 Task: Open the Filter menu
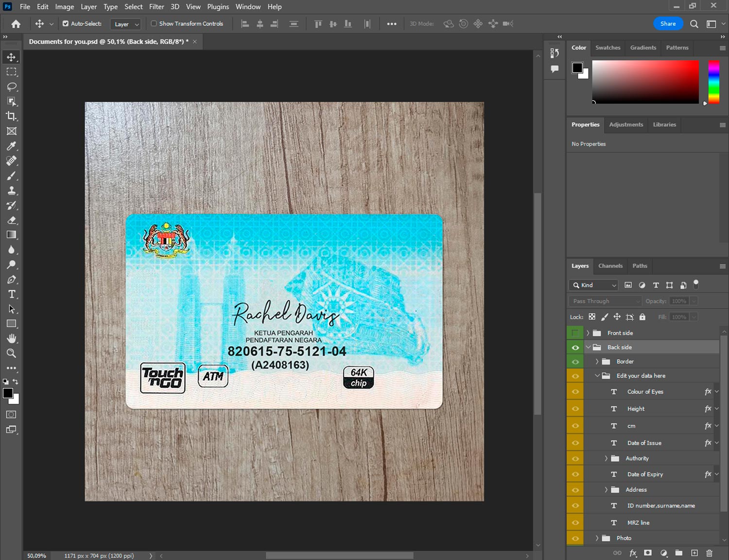point(156,7)
